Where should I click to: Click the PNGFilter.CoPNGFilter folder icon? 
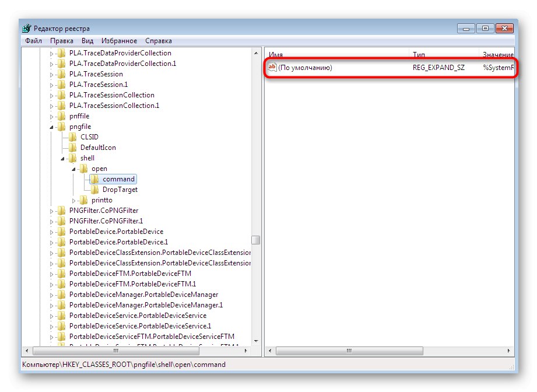pos(62,211)
